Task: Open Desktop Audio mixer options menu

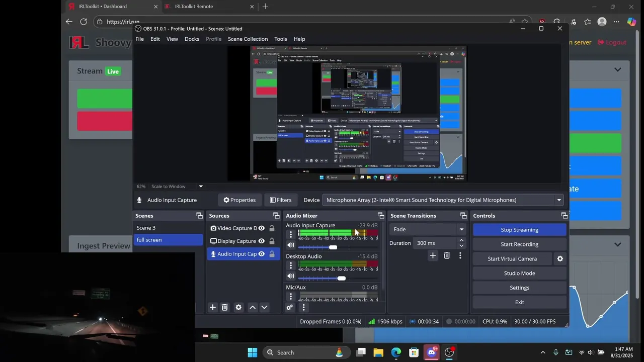Action: 290,265
